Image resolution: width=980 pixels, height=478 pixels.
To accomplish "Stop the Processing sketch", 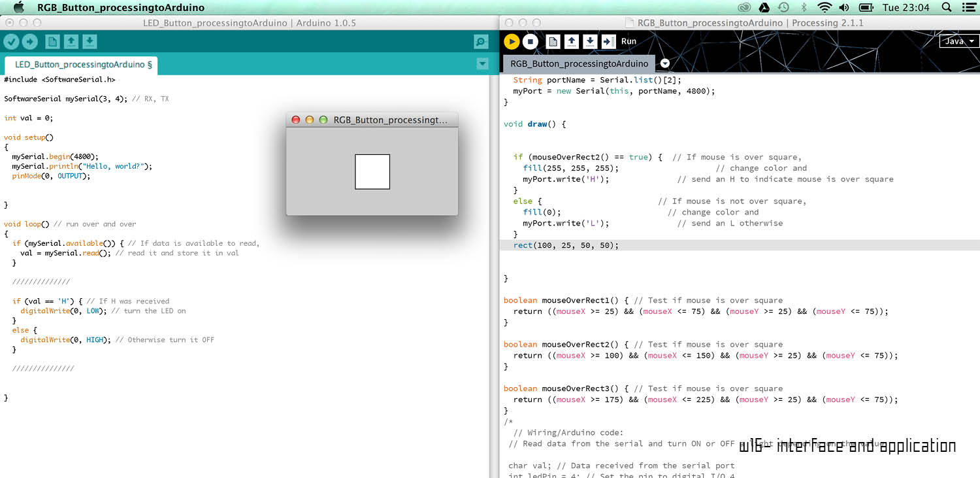I will [531, 41].
